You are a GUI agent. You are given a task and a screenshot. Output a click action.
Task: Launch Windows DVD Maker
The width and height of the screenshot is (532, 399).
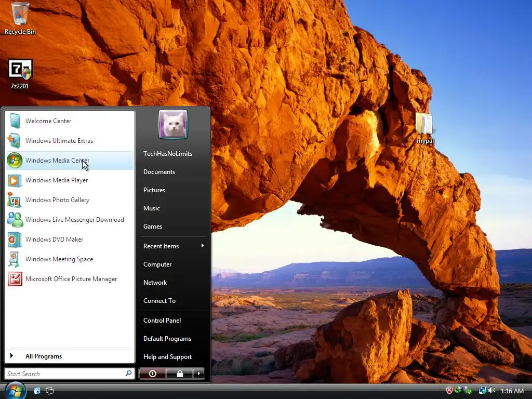coord(70,239)
